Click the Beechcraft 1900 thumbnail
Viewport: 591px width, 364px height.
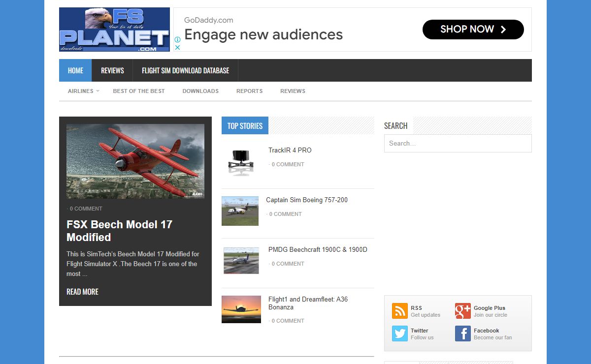coord(241,261)
